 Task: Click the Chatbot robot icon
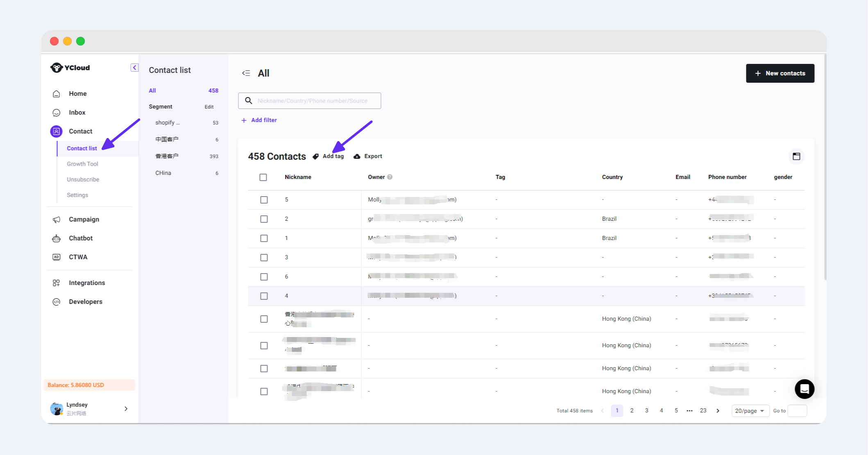(x=57, y=238)
